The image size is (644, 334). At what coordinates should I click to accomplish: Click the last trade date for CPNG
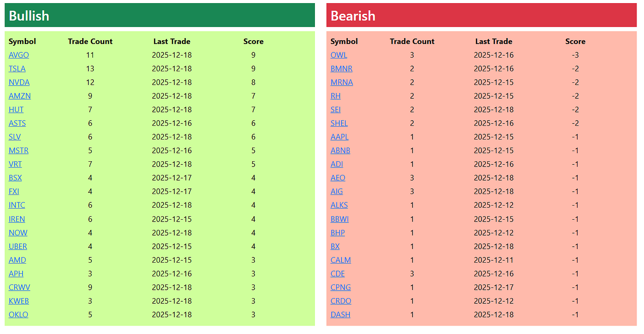[x=494, y=287]
